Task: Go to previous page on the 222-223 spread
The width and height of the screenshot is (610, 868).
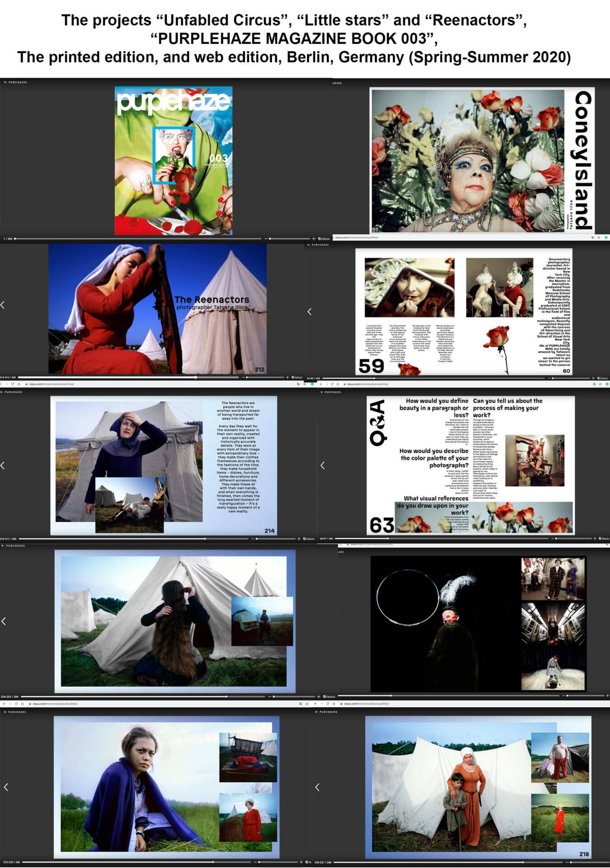Action: [6, 787]
